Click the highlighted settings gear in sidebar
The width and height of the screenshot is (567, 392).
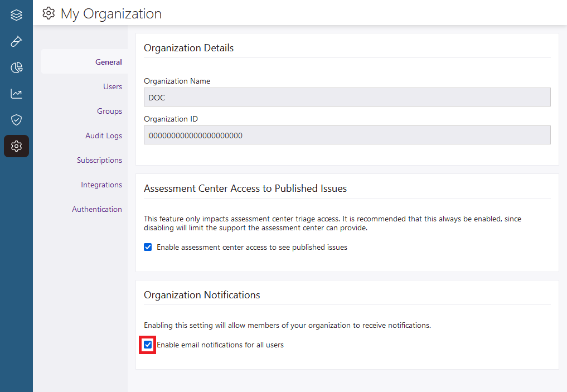click(16, 146)
